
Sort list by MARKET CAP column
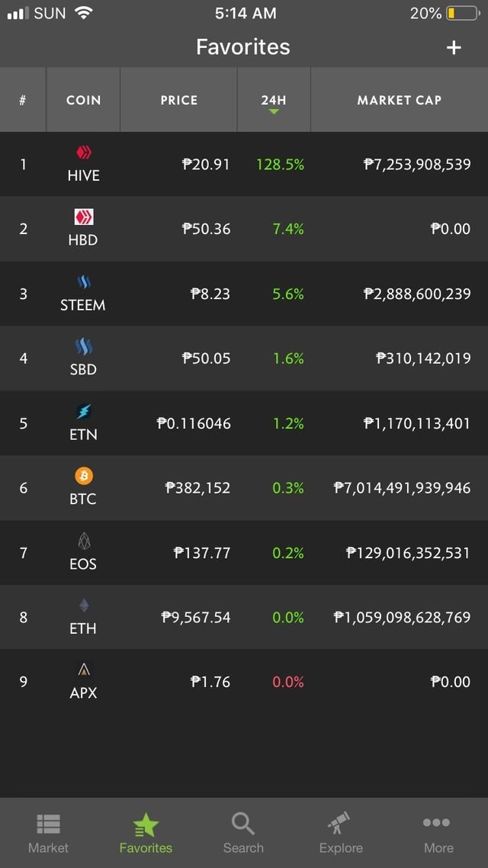(x=400, y=100)
